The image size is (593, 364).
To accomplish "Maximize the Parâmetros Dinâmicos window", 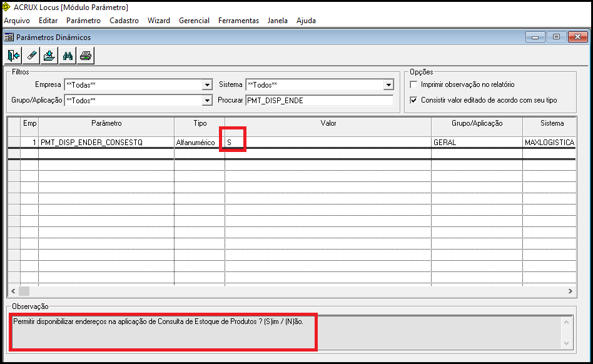I will coord(556,37).
